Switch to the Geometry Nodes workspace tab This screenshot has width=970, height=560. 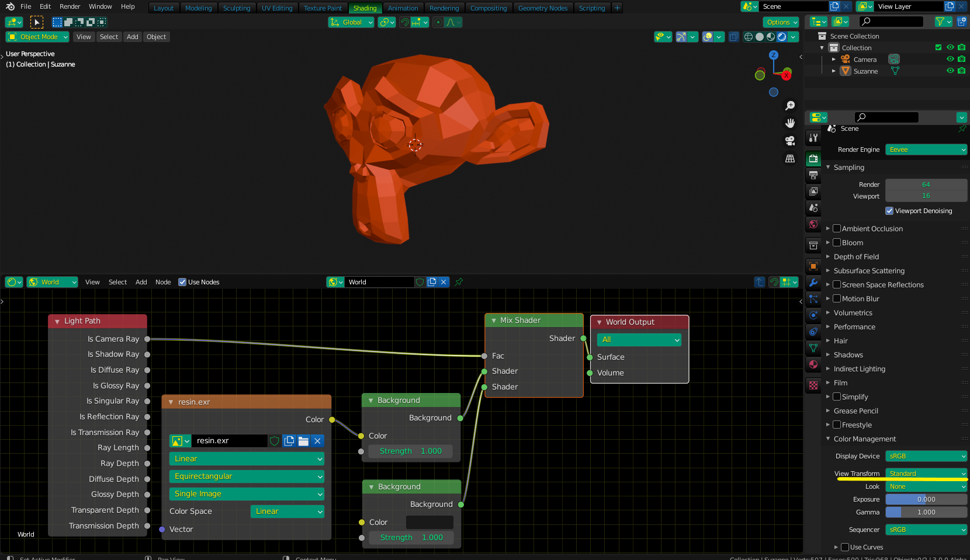[543, 8]
